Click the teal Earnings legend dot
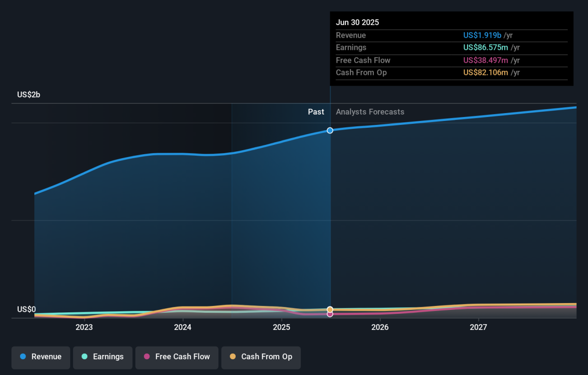588x375 pixels. (84, 357)
